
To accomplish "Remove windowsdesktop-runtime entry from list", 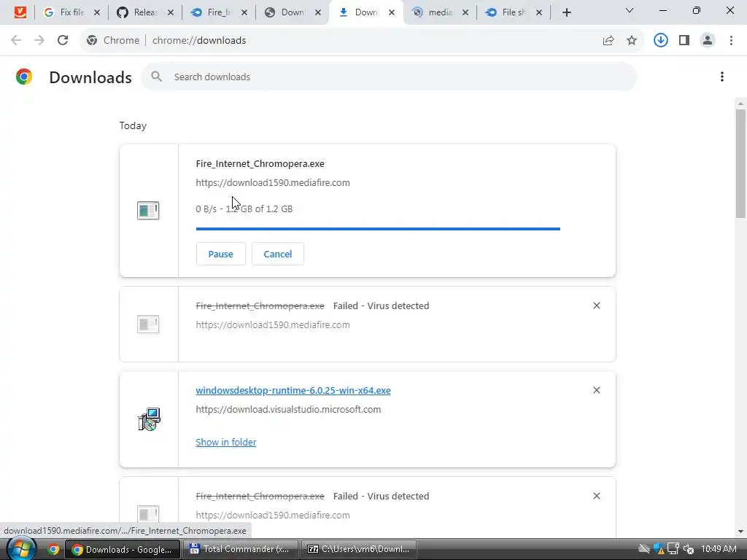I will point(597,391).
